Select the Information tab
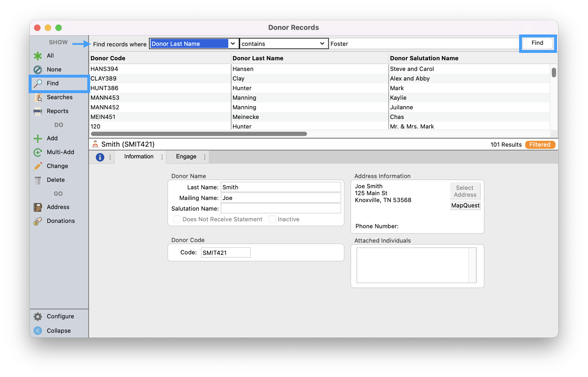The image size is (588, 377). [x=139, y=157]
